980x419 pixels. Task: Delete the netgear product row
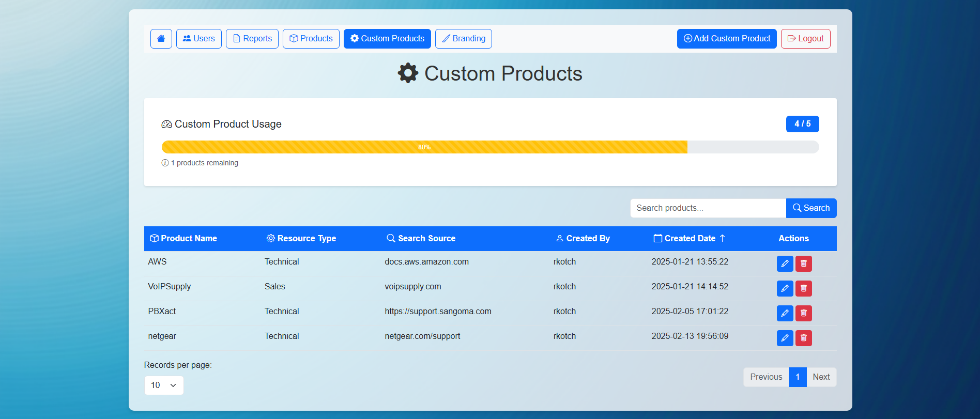[803, 338]
